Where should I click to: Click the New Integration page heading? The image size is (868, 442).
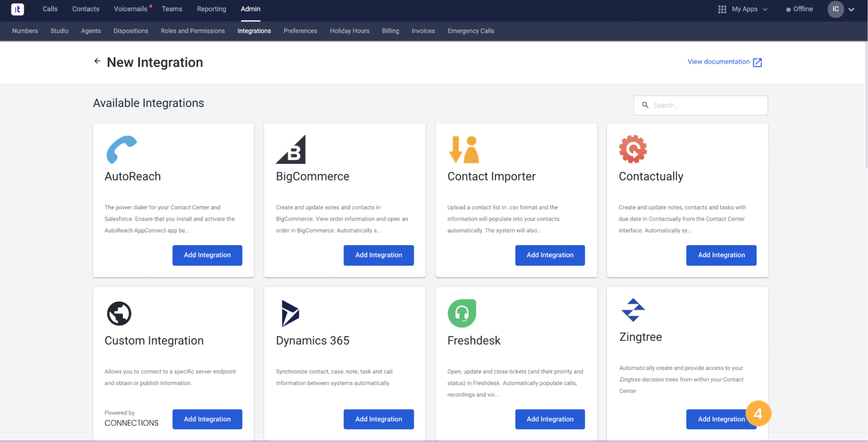155,62
